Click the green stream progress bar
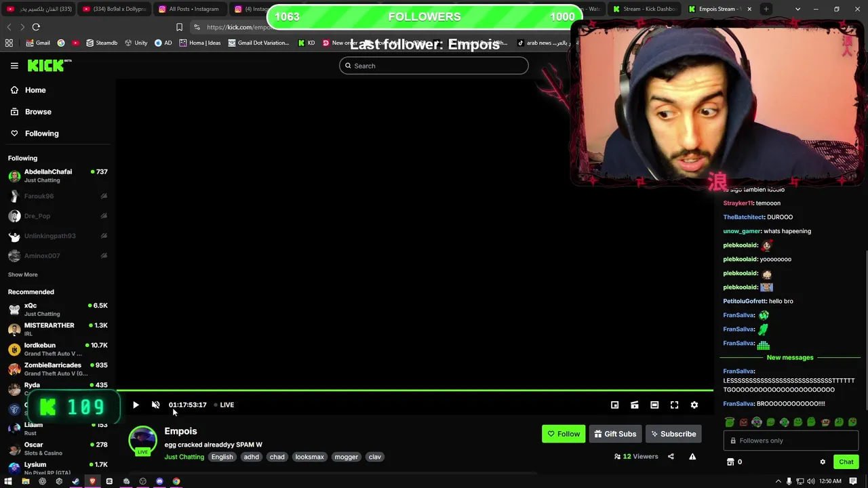The image size is (868, 488). coord(415,390)
